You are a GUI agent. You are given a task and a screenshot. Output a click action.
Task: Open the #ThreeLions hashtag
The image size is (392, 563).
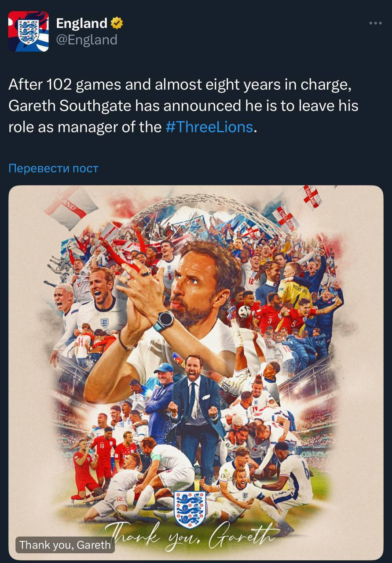tap(209, 127)
